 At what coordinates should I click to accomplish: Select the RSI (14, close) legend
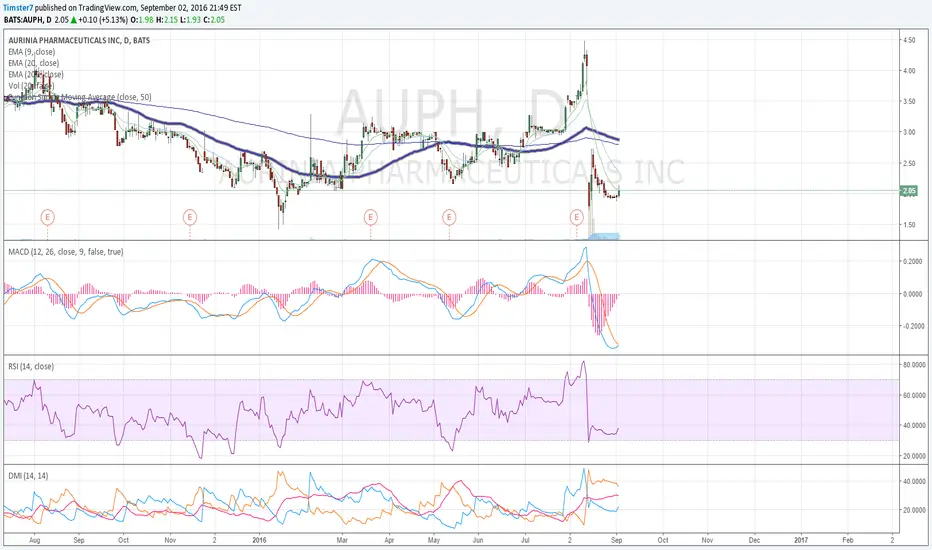pyautogui.click(x=31, y=366)
